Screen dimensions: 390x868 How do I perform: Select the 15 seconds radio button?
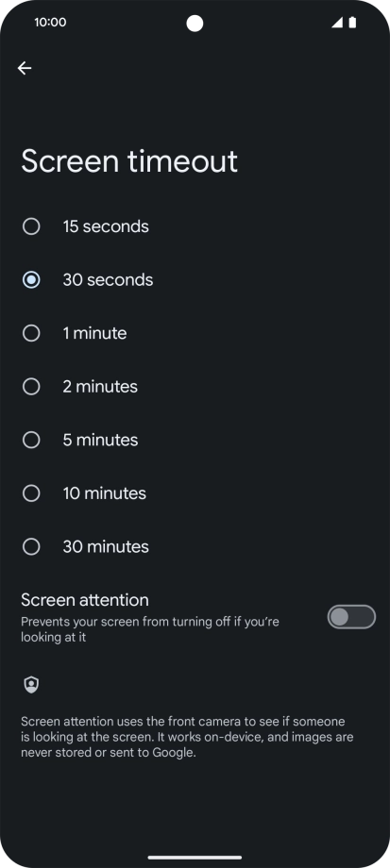click(31, 226)
